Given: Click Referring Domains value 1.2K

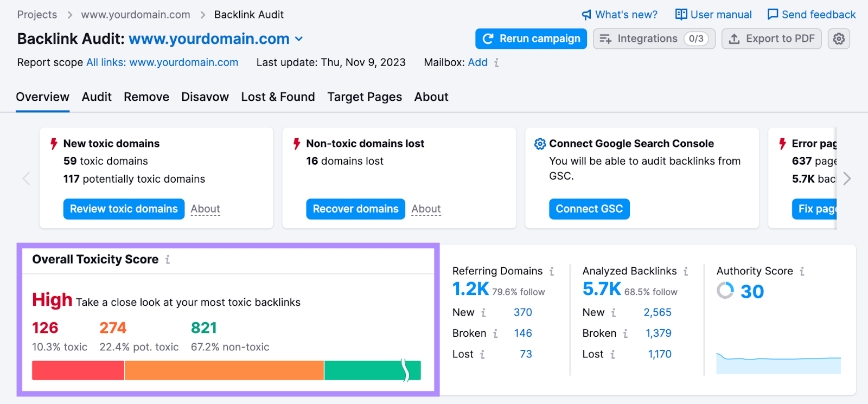Looking at the screenshot, I should click(x=470, y=290).
